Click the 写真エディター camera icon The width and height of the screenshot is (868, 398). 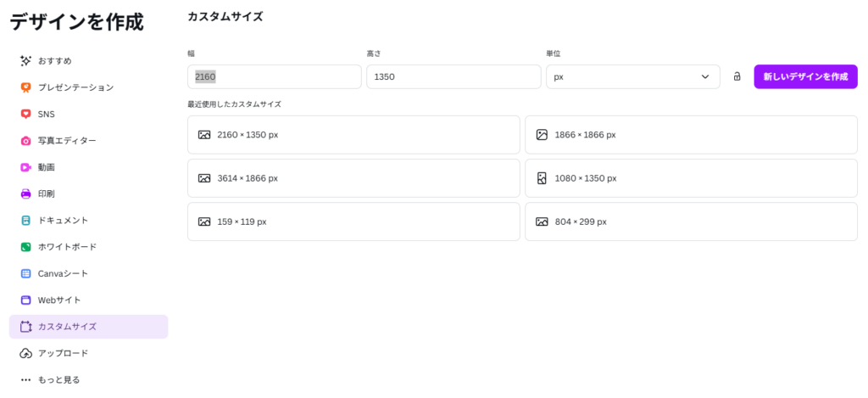pos(25,141)
